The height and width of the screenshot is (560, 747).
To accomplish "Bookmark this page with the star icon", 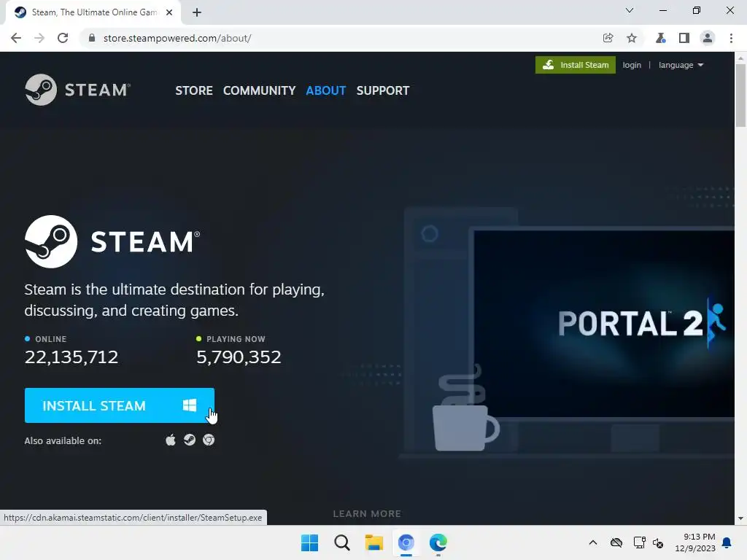I will coord(632,38).
